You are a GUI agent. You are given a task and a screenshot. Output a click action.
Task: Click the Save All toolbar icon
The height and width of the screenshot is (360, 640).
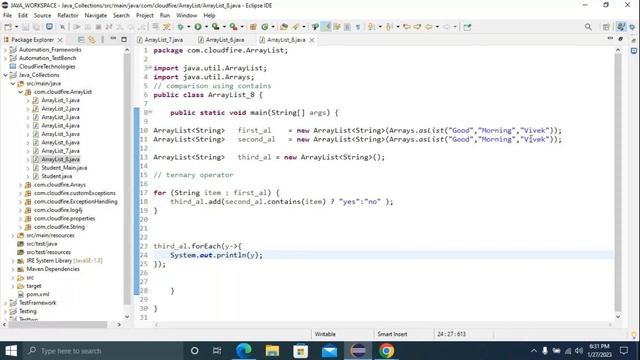[36, 27]
